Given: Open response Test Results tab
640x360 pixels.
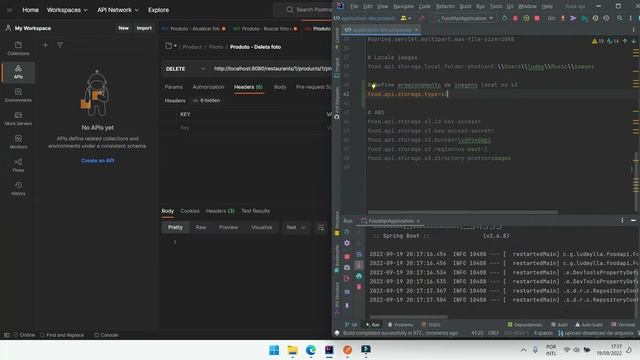Looking at the screenshot, I should pyautogui.click(x=256, y=211).
